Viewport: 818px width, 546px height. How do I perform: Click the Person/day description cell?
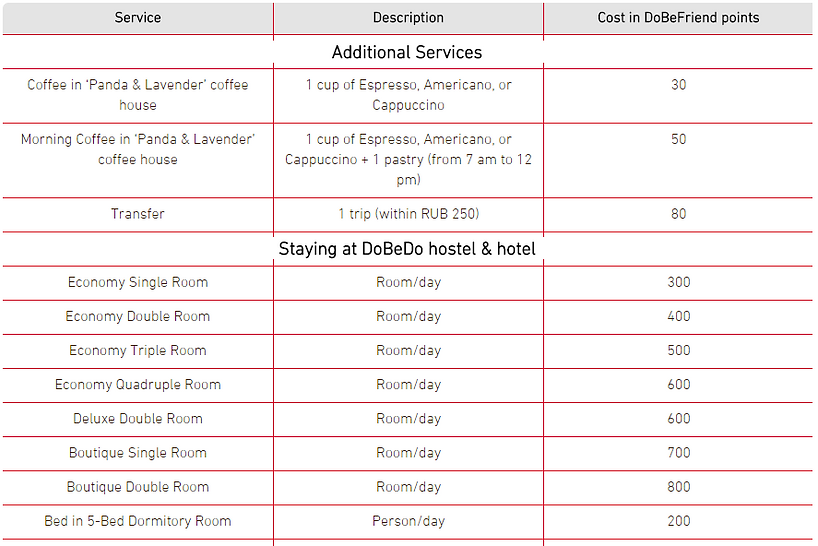tap(408, 521)
